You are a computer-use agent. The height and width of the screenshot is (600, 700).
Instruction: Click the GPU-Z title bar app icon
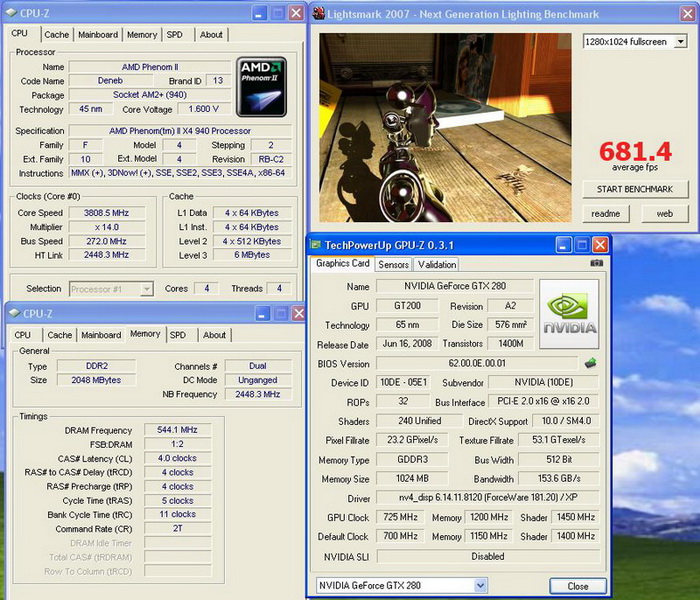tap(316, 245)
